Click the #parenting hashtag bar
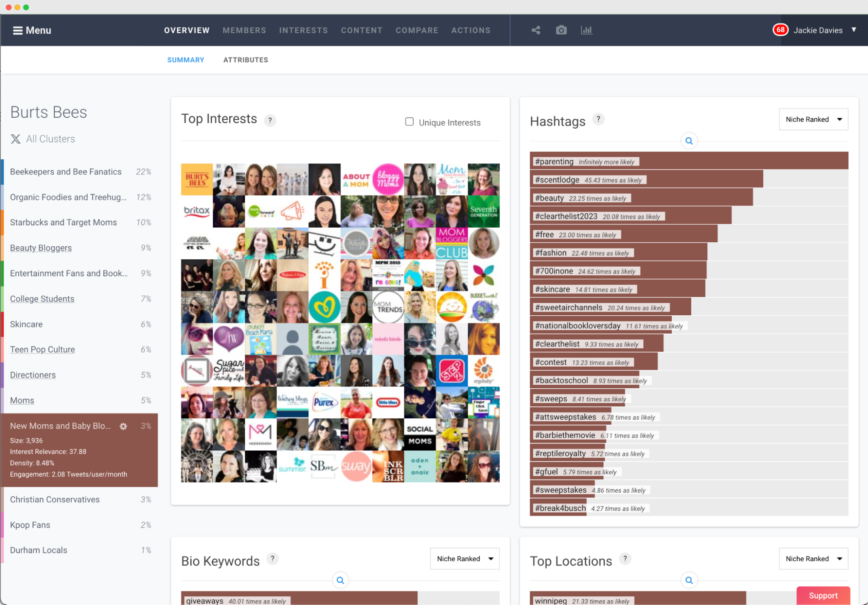The image size is (868, 605). coord(689,161)
